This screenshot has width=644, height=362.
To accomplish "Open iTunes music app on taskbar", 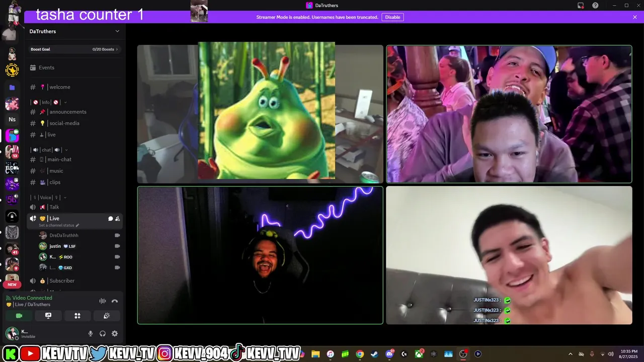I will 331,354.
